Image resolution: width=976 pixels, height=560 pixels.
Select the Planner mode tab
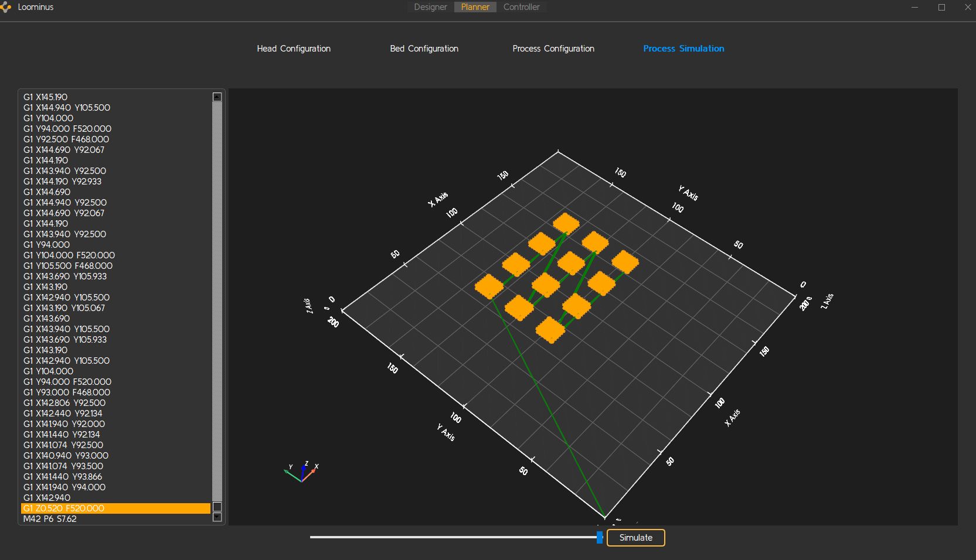(475, 7)
